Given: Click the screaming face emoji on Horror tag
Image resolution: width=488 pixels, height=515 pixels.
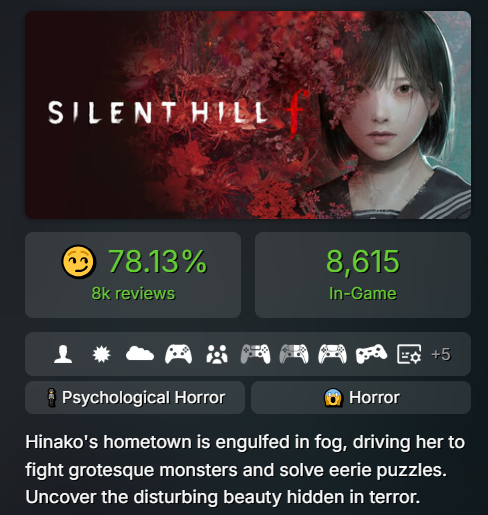Looking at the screenshot, I should pyautogui.click(x=333, y=397).
